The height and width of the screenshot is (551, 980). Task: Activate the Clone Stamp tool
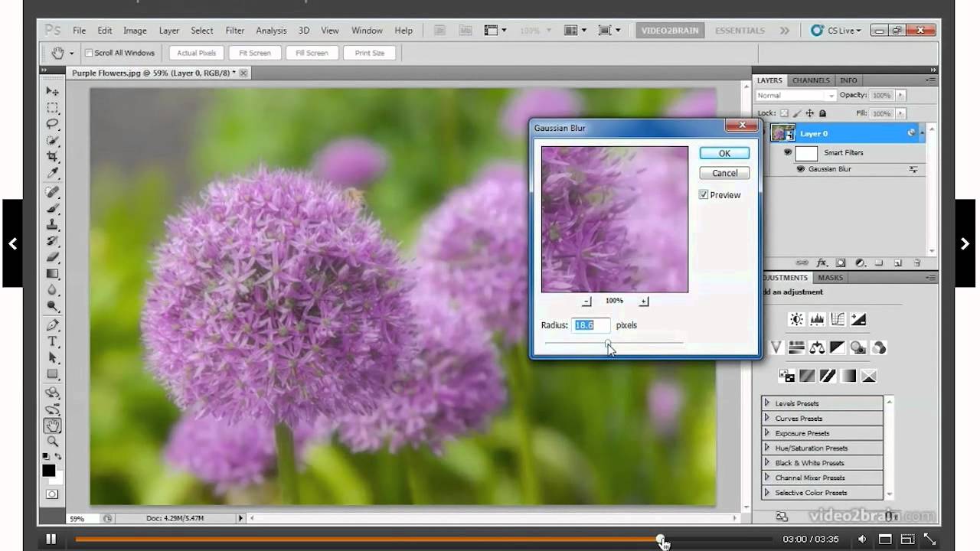[x=52, y=224]
